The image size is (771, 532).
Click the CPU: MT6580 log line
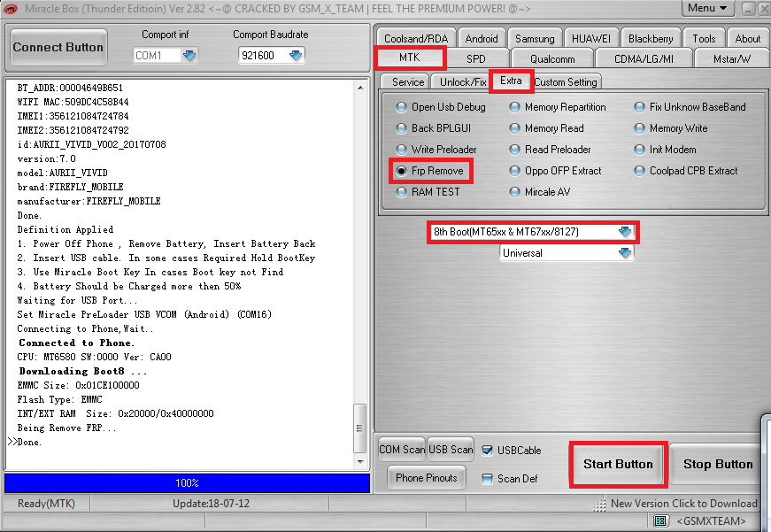[94, 357]
